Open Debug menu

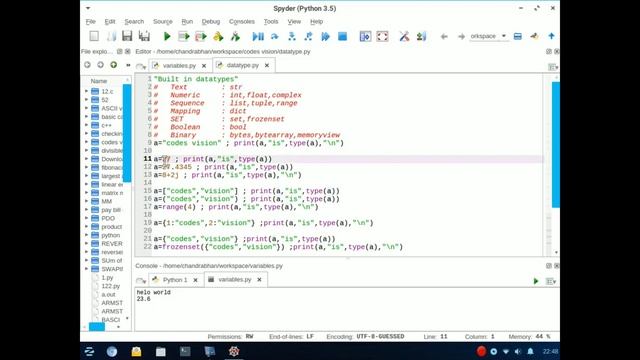coord(211,22)
